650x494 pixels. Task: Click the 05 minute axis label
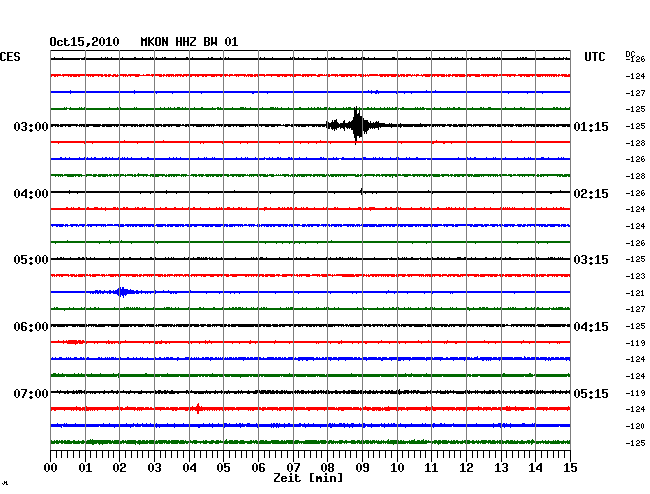tap(223, 468)
